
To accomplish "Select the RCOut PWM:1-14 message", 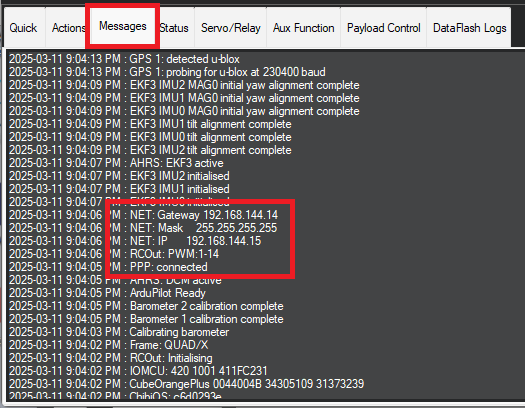I will 114,254.
